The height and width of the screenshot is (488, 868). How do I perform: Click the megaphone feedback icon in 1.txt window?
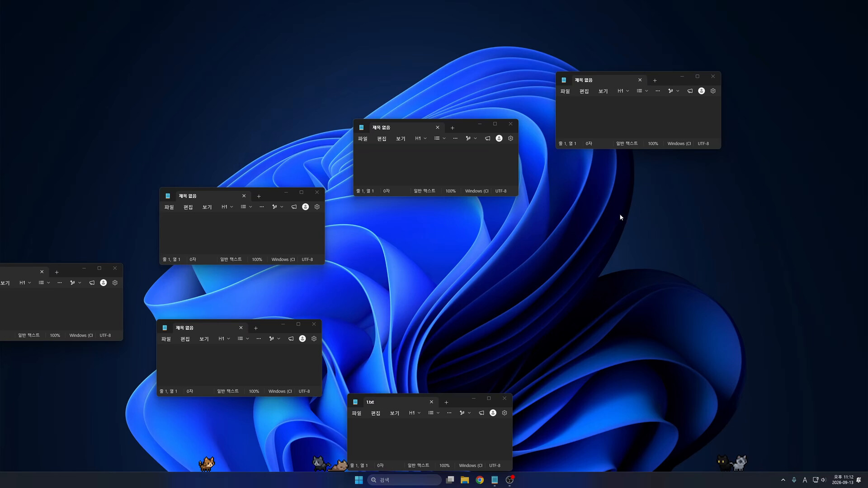point(481,413)
